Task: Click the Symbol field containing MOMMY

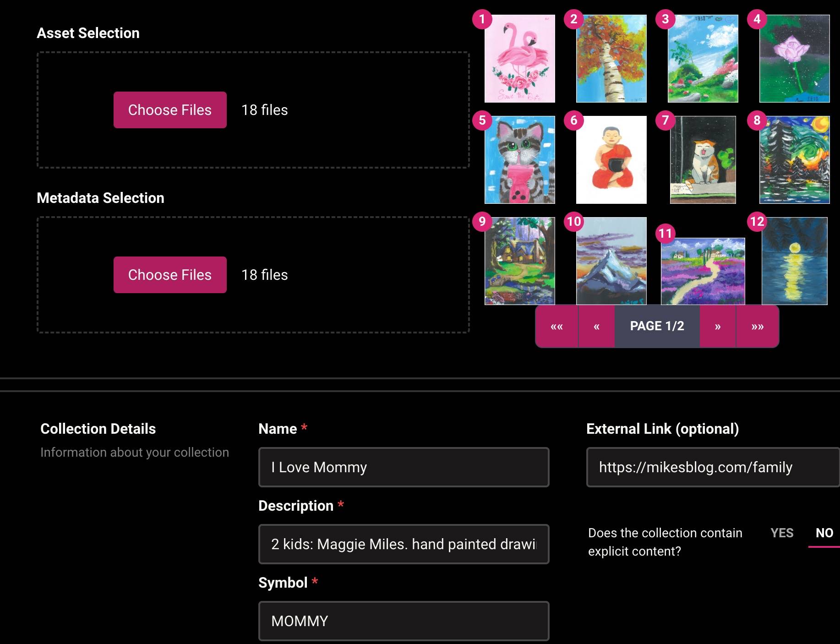Action: click(404, 621)
